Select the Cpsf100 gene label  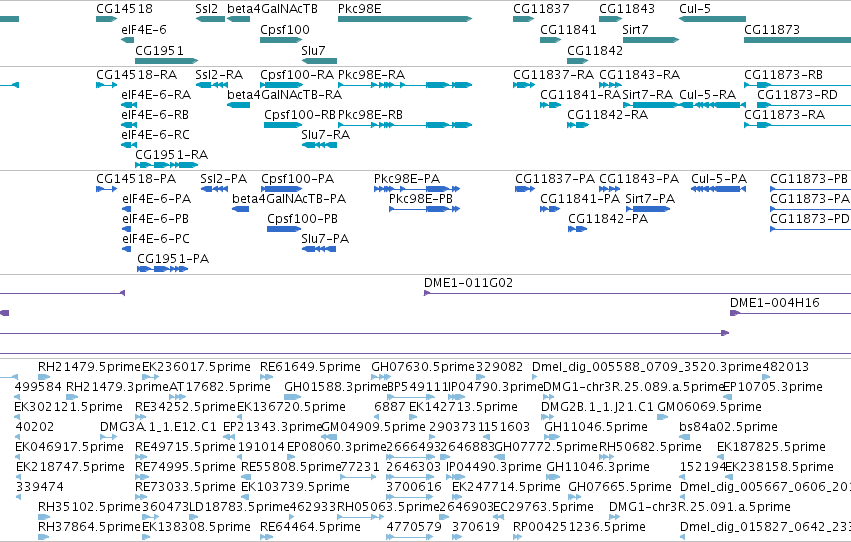pos(284,30)
